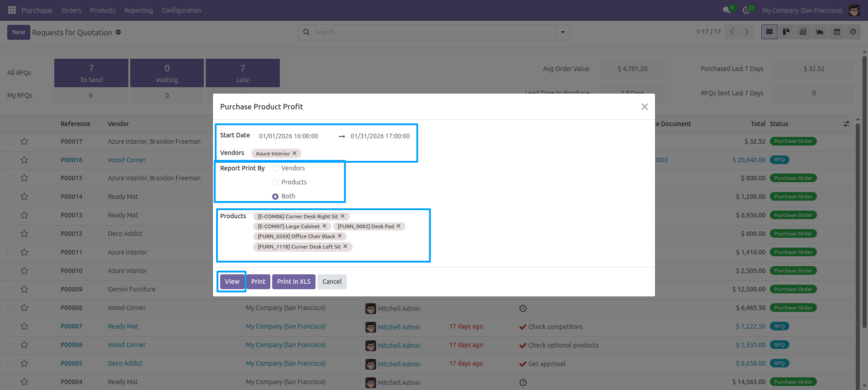868x390 pixels.
Task: Switch to kanban view
Action: click(x=786, y=32)
